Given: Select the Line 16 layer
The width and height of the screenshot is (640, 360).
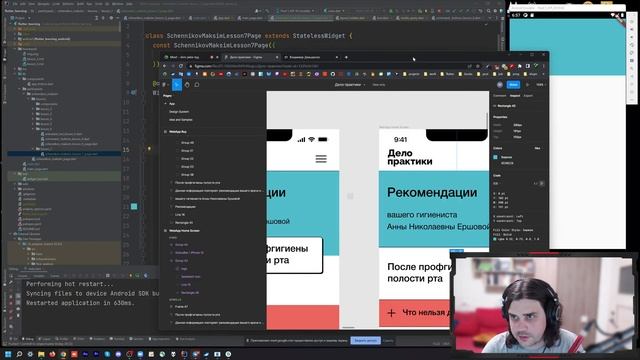Looking at the screenshot, I should (180, 215).
